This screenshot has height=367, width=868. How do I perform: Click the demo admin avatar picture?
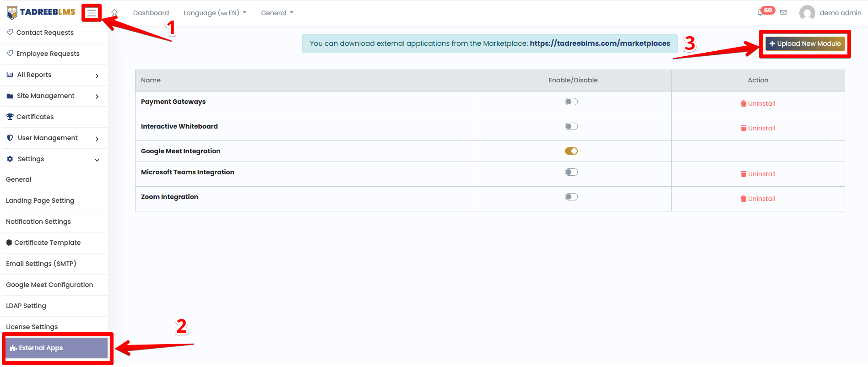pyautogui.click(x=807, y=13)
